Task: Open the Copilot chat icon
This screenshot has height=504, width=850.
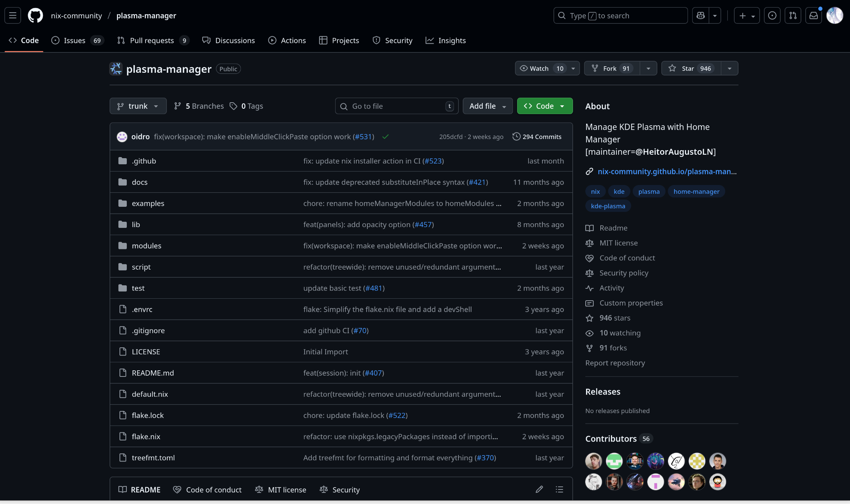Action: point(701,16)
